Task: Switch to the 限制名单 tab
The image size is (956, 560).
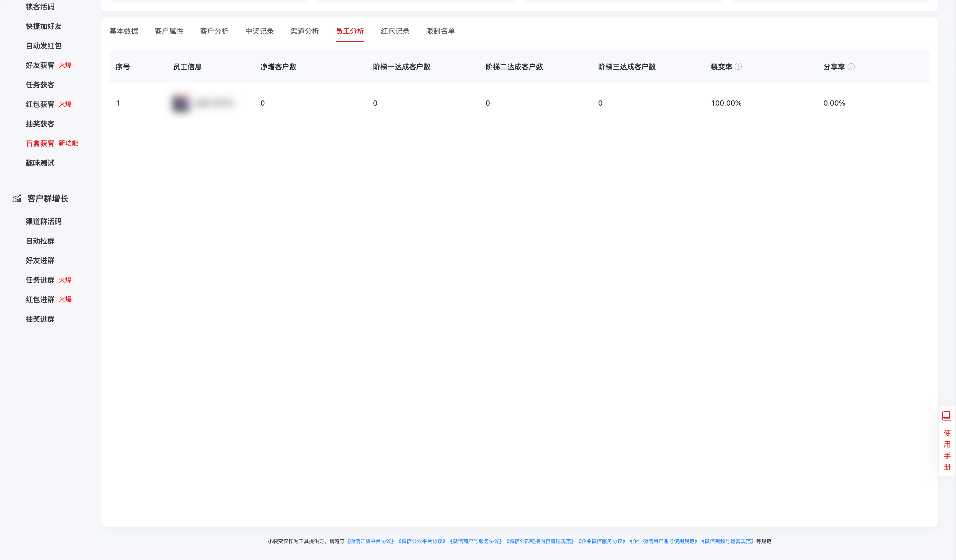Action: pyautogui.click(x=440, y=31)
